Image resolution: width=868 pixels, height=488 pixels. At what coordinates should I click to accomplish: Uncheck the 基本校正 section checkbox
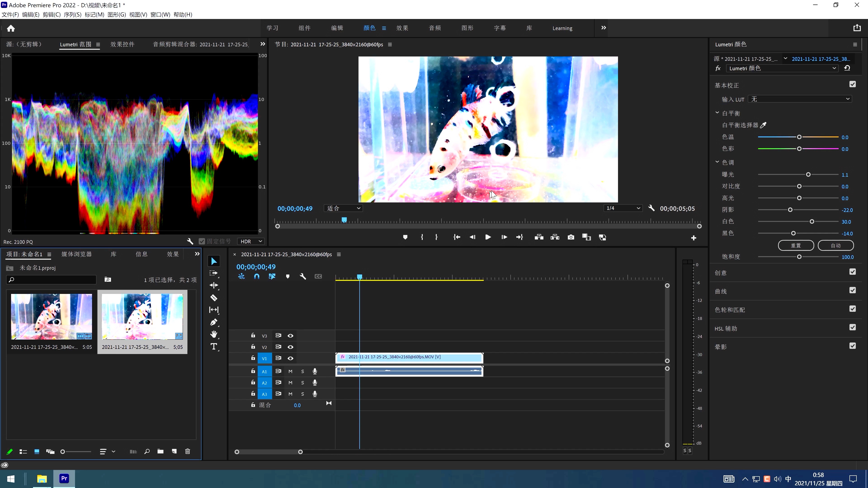click(852, 84)
